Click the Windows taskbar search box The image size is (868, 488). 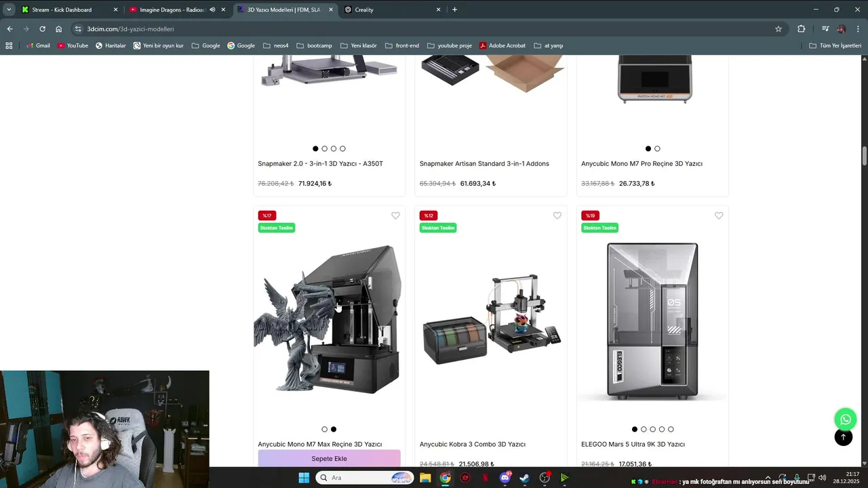[364, 478]
